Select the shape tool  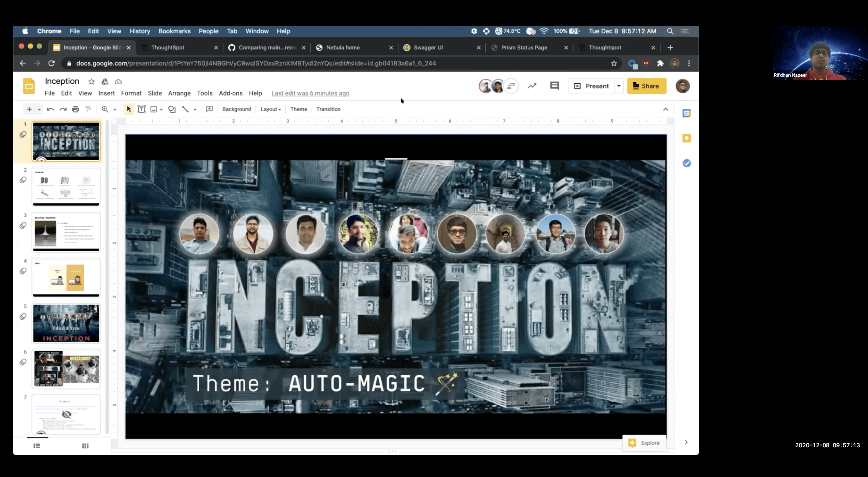click(x=172, y=109)
